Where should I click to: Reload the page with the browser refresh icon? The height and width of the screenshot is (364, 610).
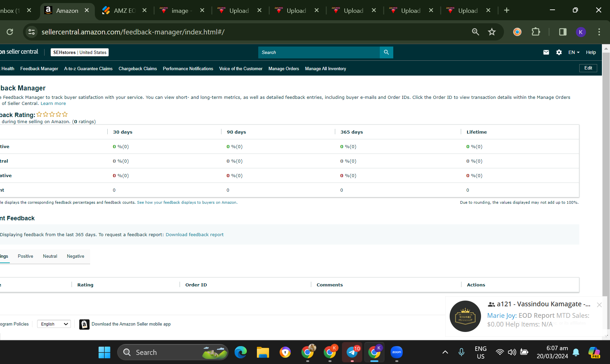click(10, 32)
